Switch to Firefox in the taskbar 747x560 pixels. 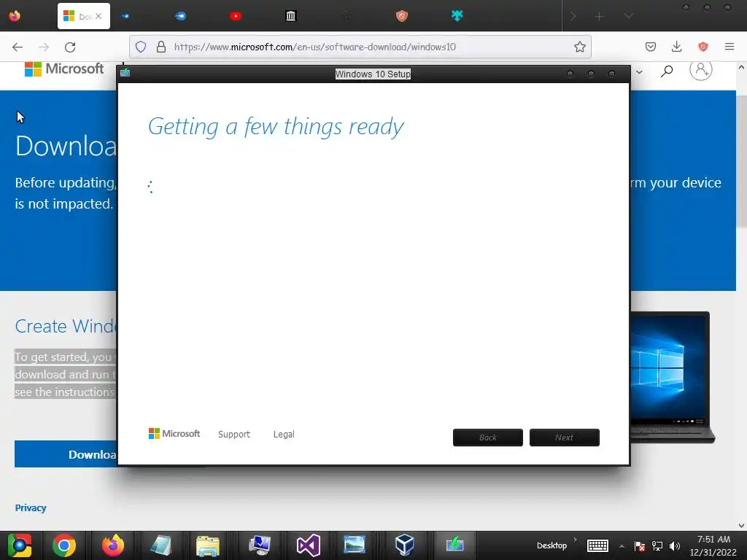click(x=113, y=545)
